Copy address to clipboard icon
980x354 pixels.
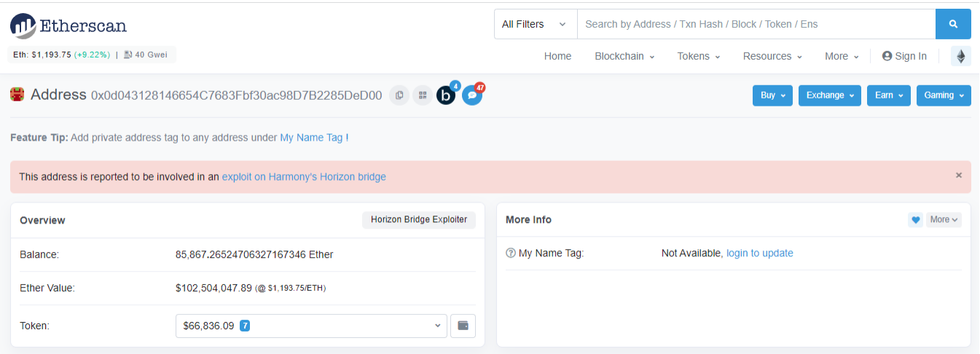[399, 95]
